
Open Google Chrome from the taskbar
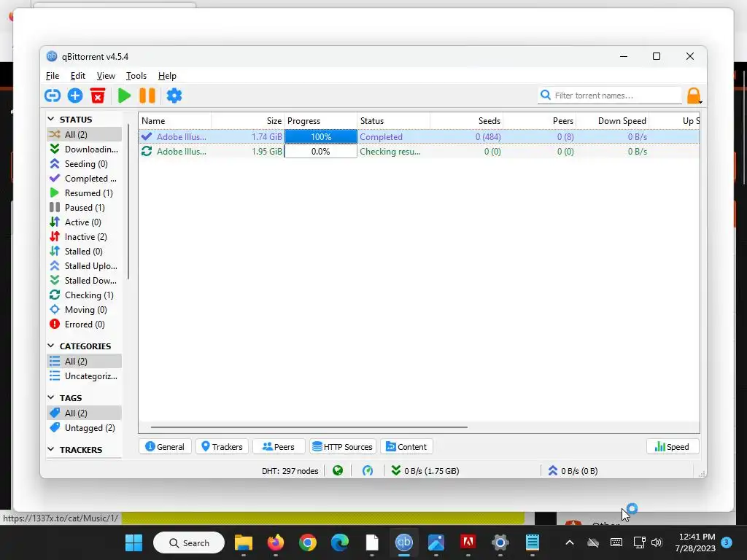tap(308, 542)
